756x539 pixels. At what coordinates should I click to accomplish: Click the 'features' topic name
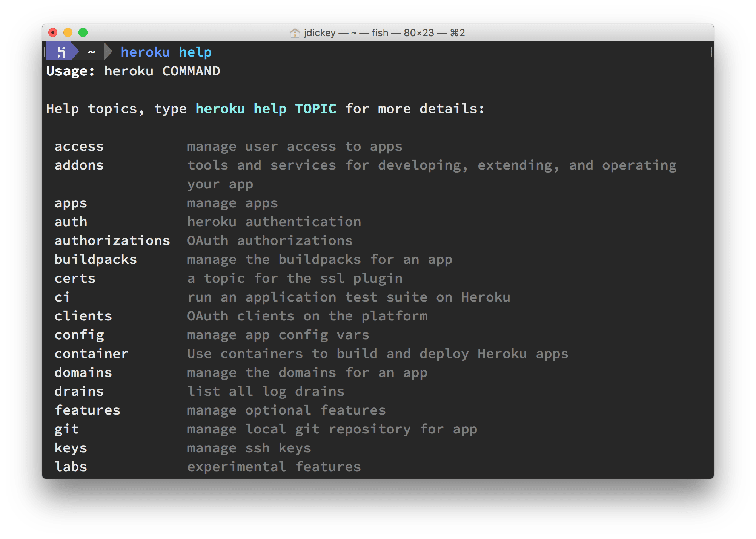pos(87,410)
